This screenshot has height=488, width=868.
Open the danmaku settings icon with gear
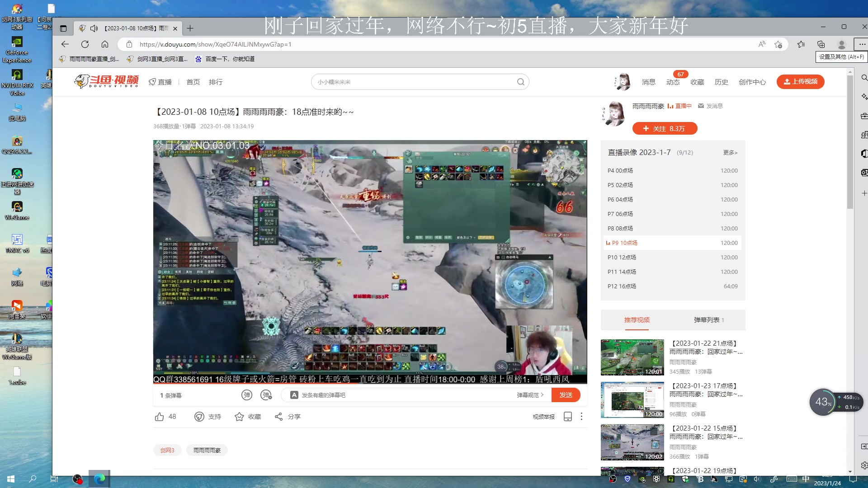pyautogui.click(x=266, y=395)
